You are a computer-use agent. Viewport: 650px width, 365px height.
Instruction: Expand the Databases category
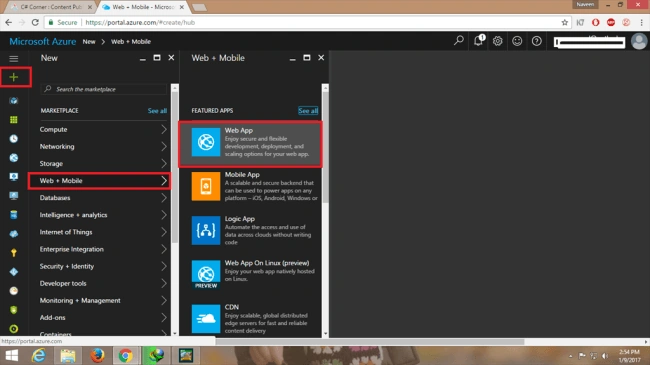click(103, 198)
